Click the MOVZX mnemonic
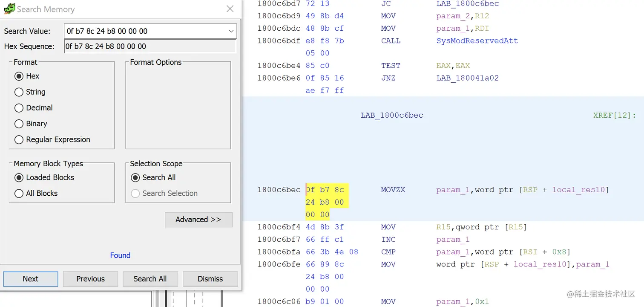 (x=393, y=190)
